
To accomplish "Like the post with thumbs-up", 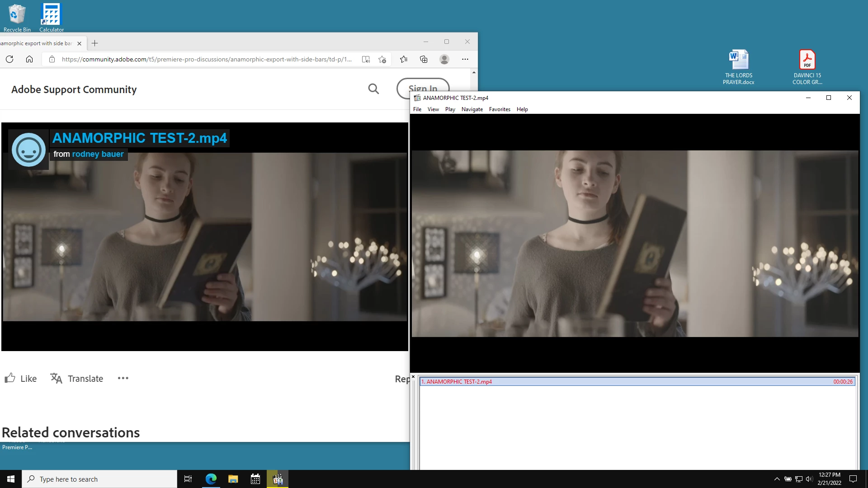I will pos(20,378).
